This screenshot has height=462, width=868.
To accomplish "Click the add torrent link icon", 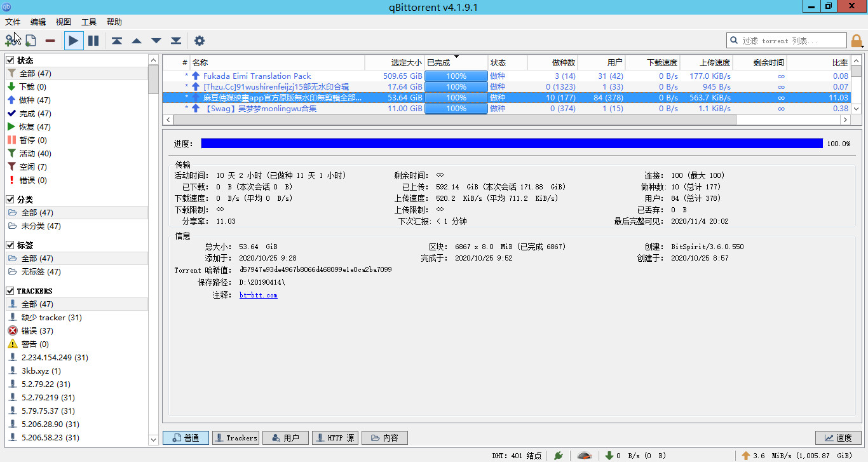I will 11,41.
